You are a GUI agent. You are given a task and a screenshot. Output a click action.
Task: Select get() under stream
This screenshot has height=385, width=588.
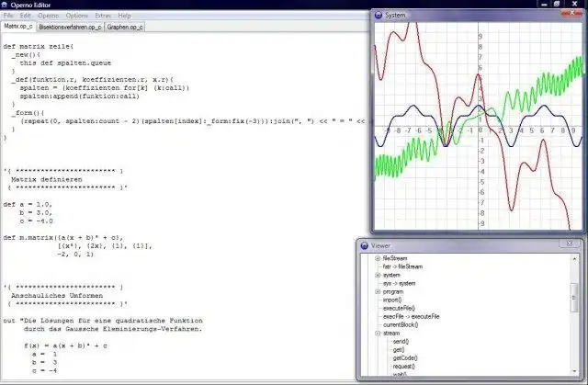398,350
